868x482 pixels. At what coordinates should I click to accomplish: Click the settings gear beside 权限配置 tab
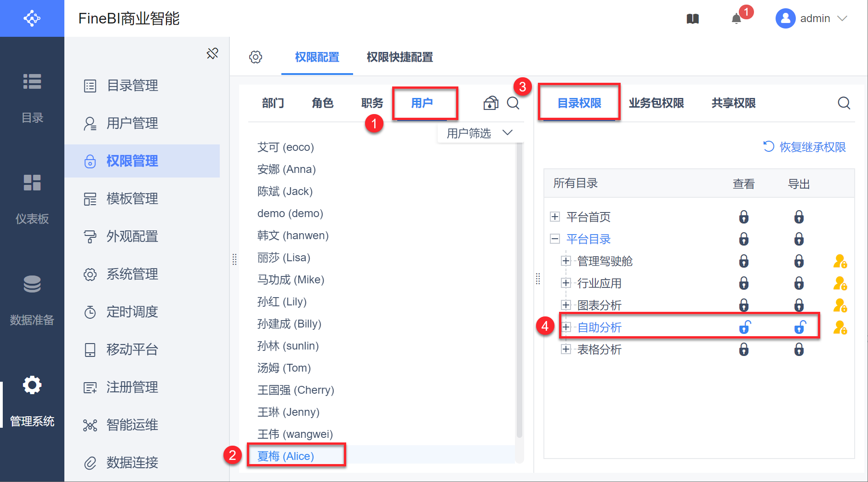pyautogui.click(x=256, y=57)
